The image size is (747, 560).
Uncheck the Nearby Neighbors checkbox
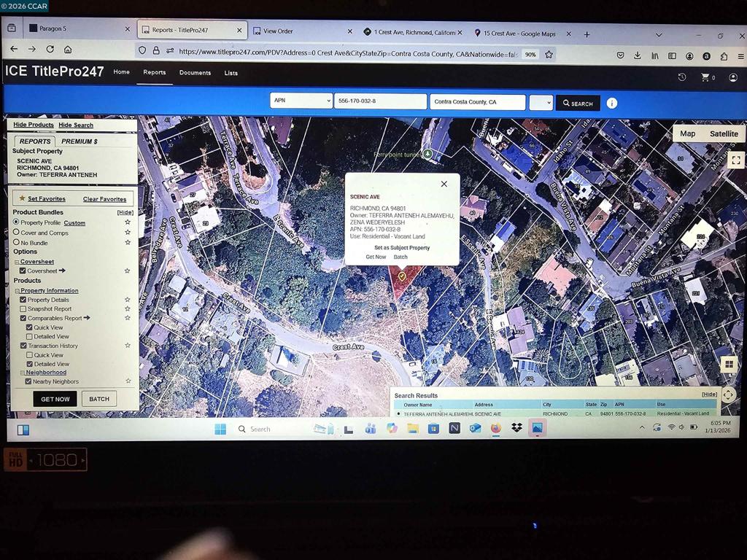28,381
